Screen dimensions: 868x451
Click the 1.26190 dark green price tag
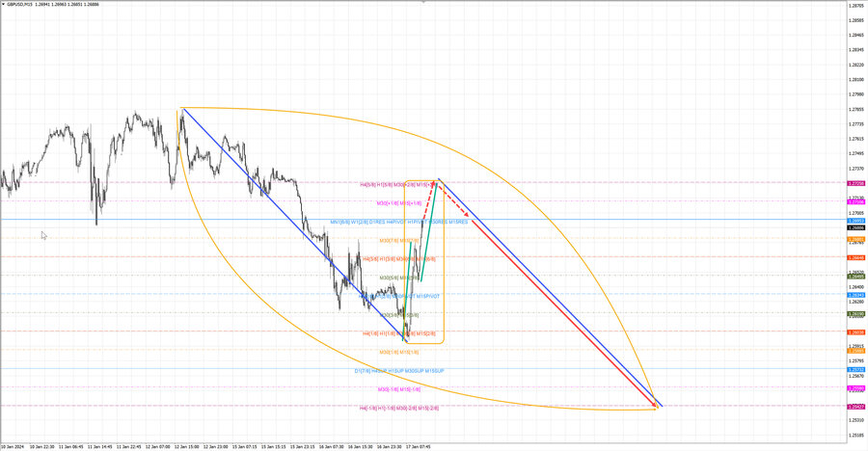(855, 314)
